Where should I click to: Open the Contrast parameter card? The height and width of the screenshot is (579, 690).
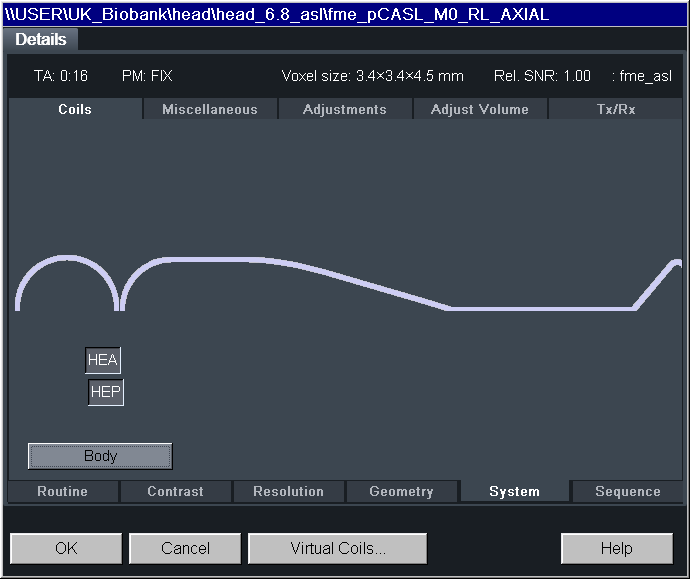tap(175, 491)
